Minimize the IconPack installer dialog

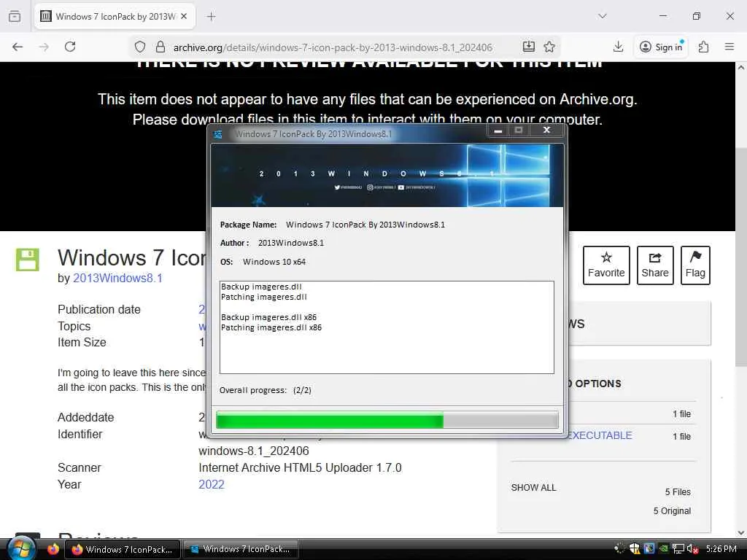[498, 131]
